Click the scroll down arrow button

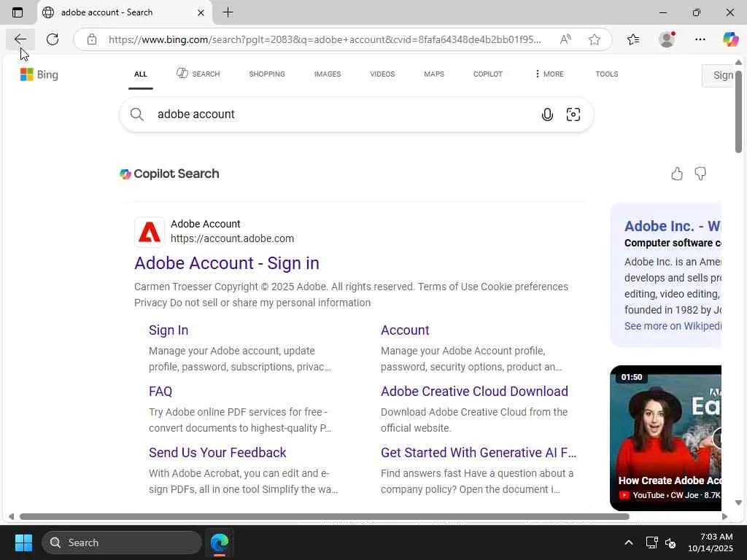pos(738,503)
